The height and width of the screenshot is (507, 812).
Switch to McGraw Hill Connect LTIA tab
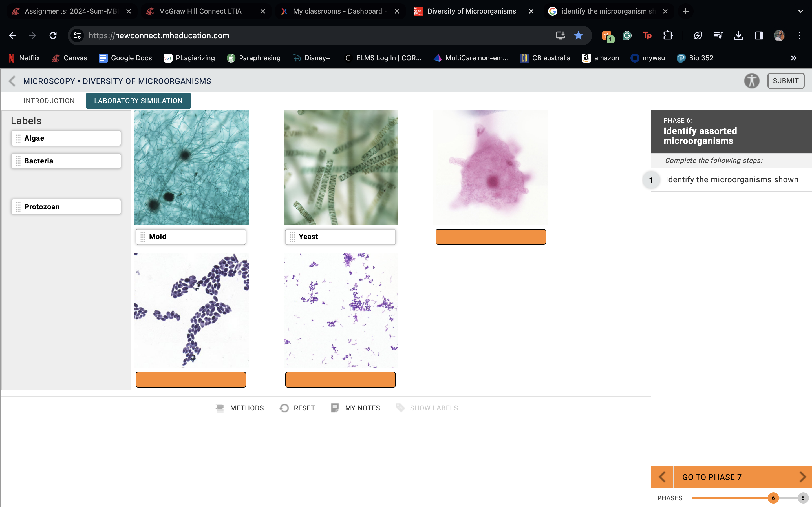[200, 11]
